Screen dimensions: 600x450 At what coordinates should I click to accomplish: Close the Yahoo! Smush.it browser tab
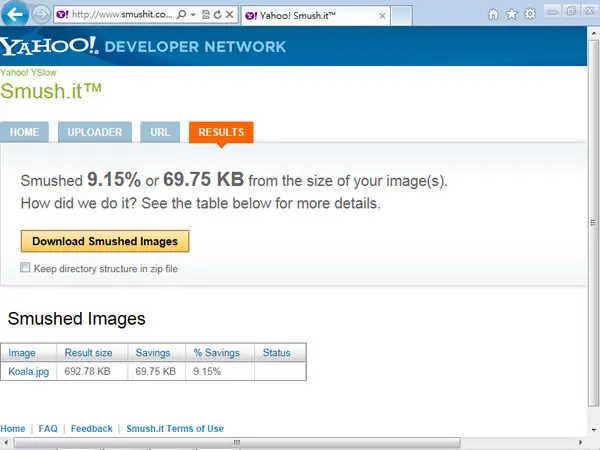(382, 16)
